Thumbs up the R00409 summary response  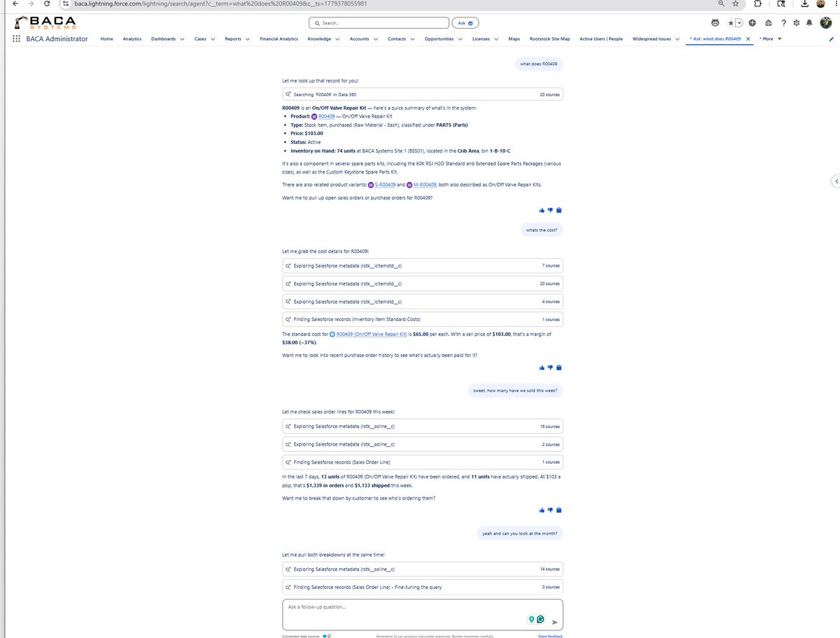click(x=542, y=210)
